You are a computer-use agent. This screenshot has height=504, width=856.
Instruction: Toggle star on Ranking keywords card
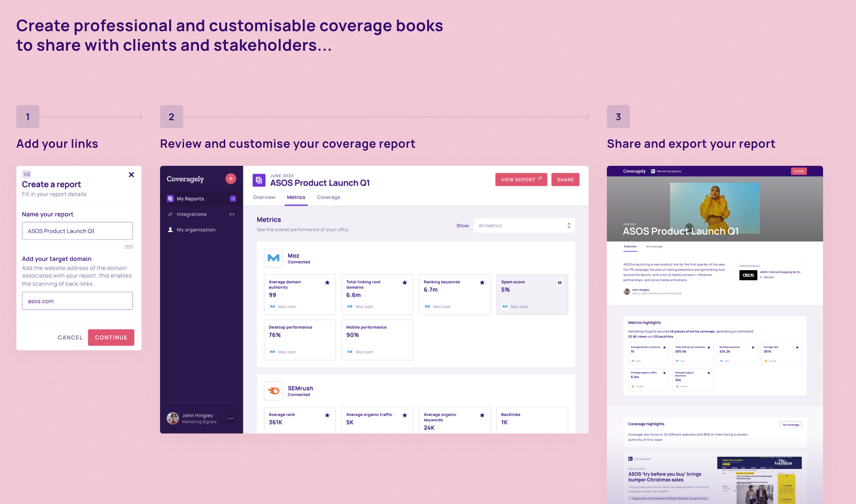tap(482, 282)
